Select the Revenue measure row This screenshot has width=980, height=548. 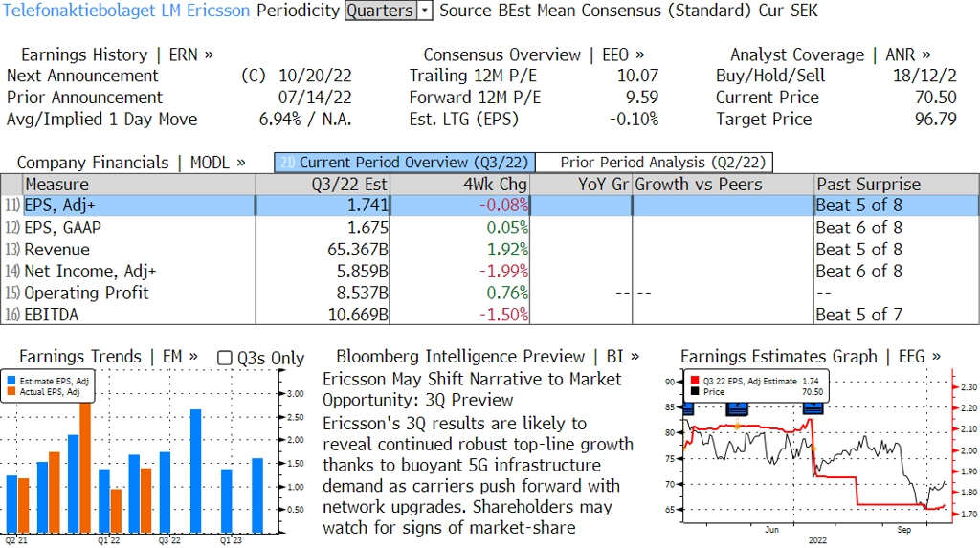[489, 250]
